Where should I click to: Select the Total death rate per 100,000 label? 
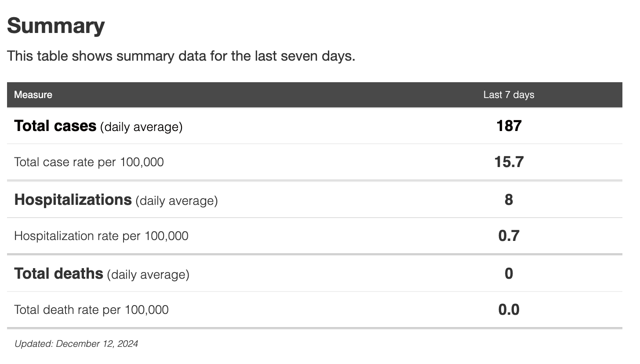pyautogui.click(x=91, y=310)
